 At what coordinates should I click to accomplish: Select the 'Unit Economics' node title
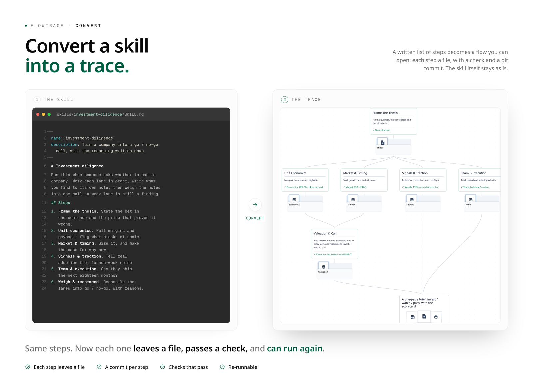(x=295, y=173)
